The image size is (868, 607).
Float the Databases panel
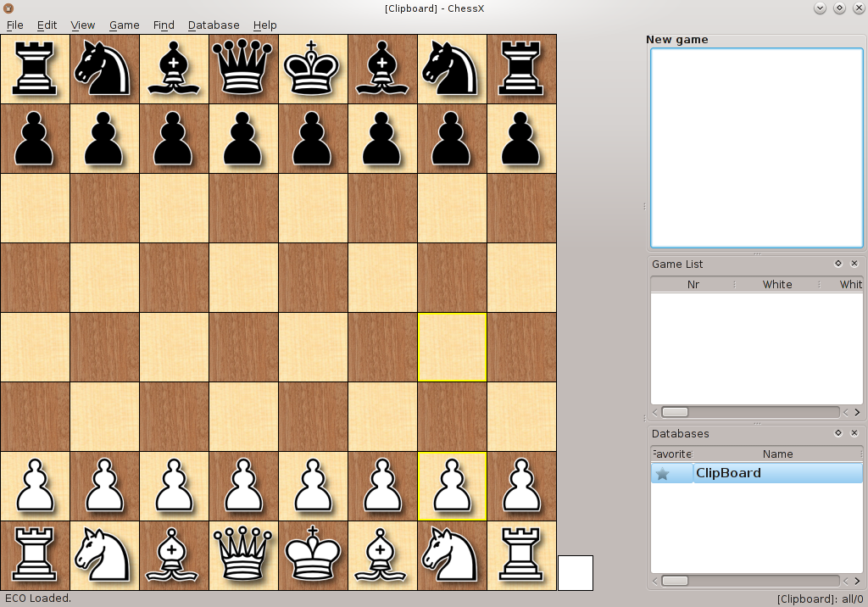pyautogui.click(x=838, y=433)
